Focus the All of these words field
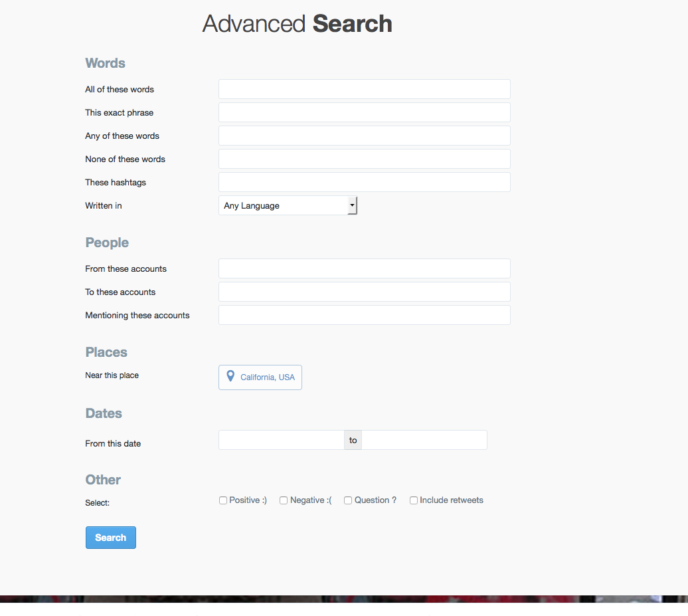 pyautogui.click(x=364, y=89)
